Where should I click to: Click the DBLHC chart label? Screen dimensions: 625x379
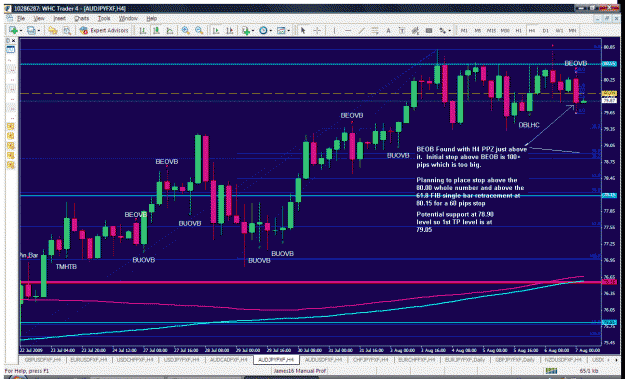[529, 125]
